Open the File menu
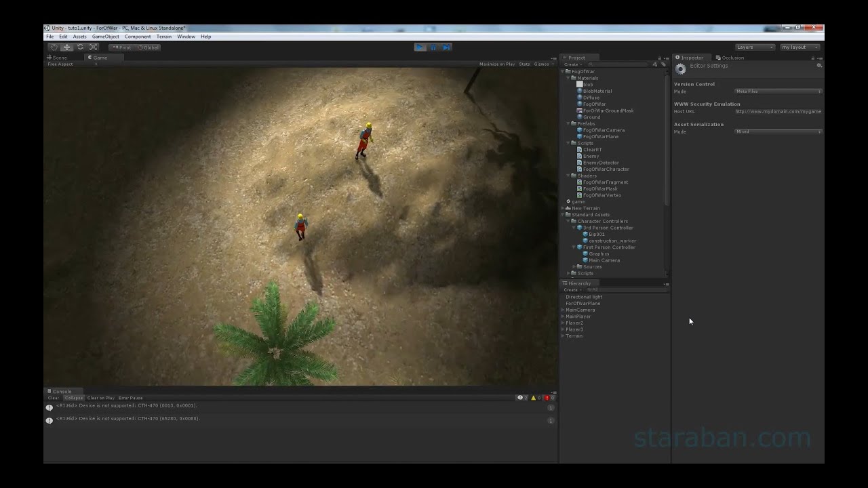Screen dimensions: 868x488 point(50,37)
